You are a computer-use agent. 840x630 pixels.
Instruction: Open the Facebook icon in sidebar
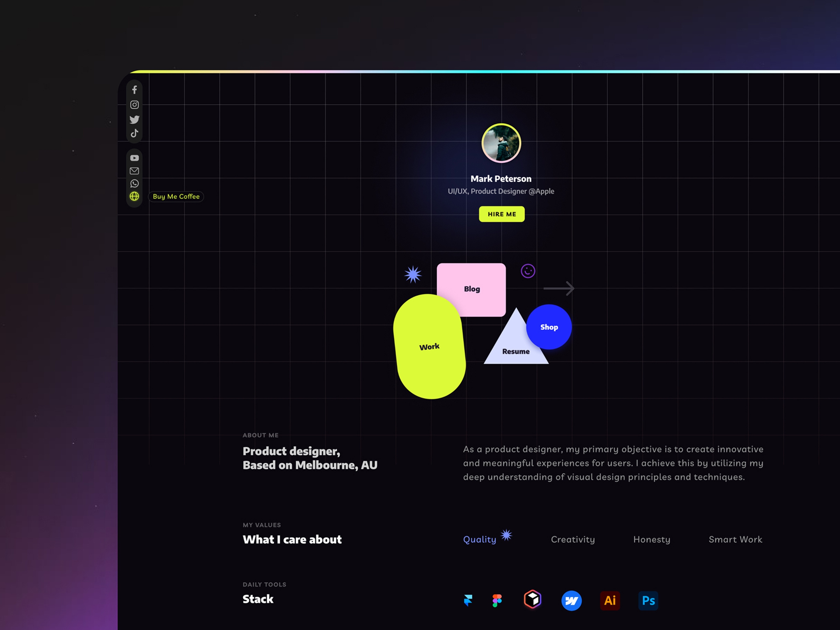click(134, 90)
